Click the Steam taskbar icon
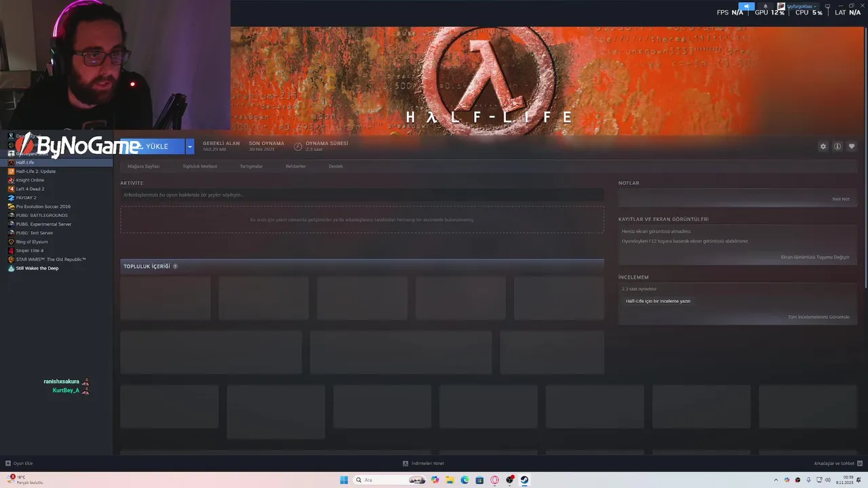The height and width of the screenshot is (488, 868). (x=524, y=480)
